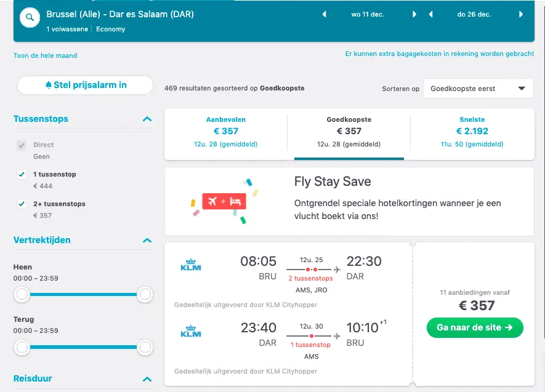Toggle the Direct flights checkbox
The height and width of the screenshot is (392, 545).
click(x=22, y=145)
